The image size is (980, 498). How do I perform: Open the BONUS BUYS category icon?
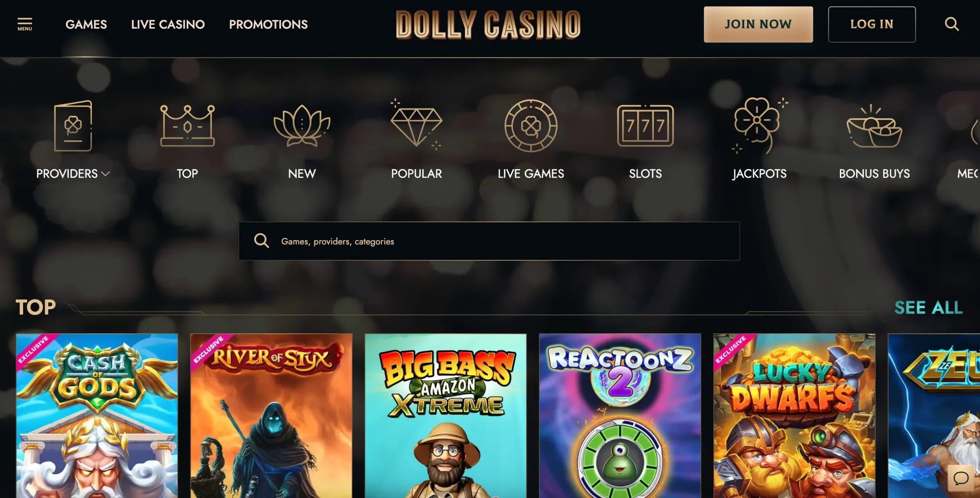tap(874, 126)
